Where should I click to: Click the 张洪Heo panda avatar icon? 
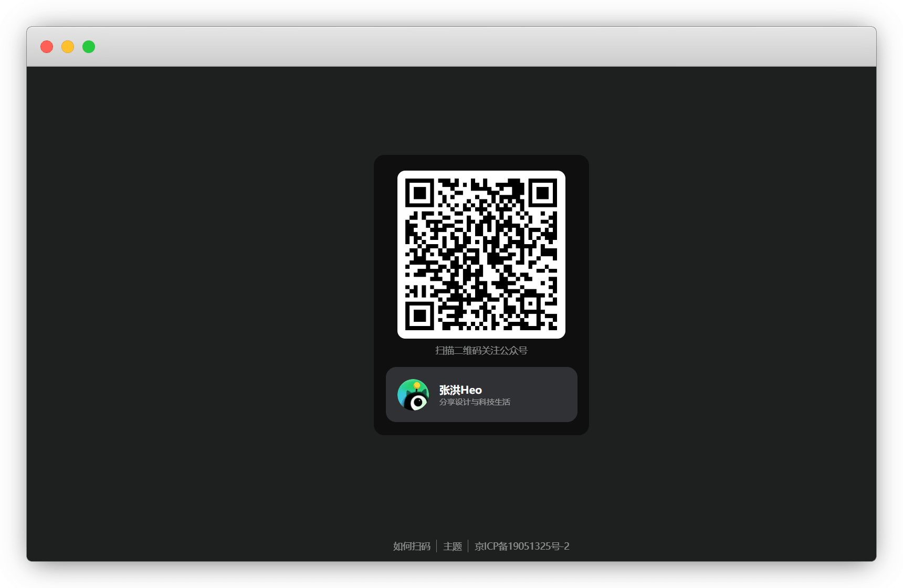[x=414, y=395]
